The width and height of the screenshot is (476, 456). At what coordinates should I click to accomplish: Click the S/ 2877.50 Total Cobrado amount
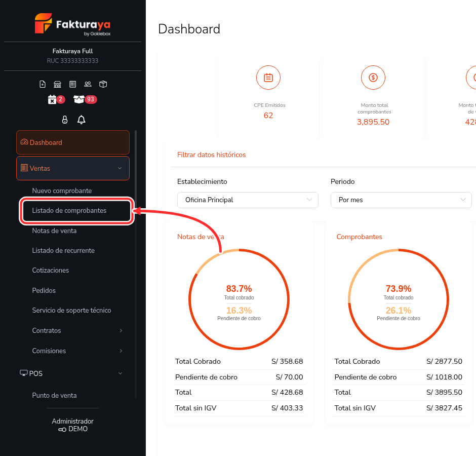tap(444, 362)
